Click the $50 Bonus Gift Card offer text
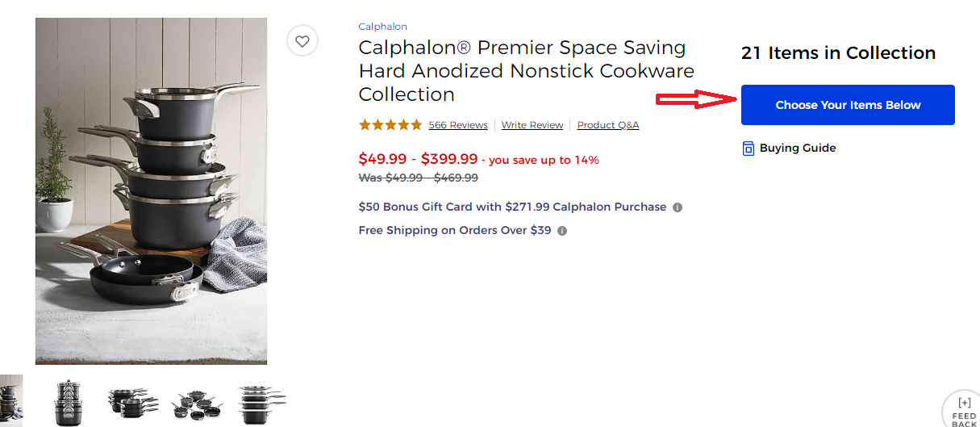980x427 pixels. click(x=512, y=207)
